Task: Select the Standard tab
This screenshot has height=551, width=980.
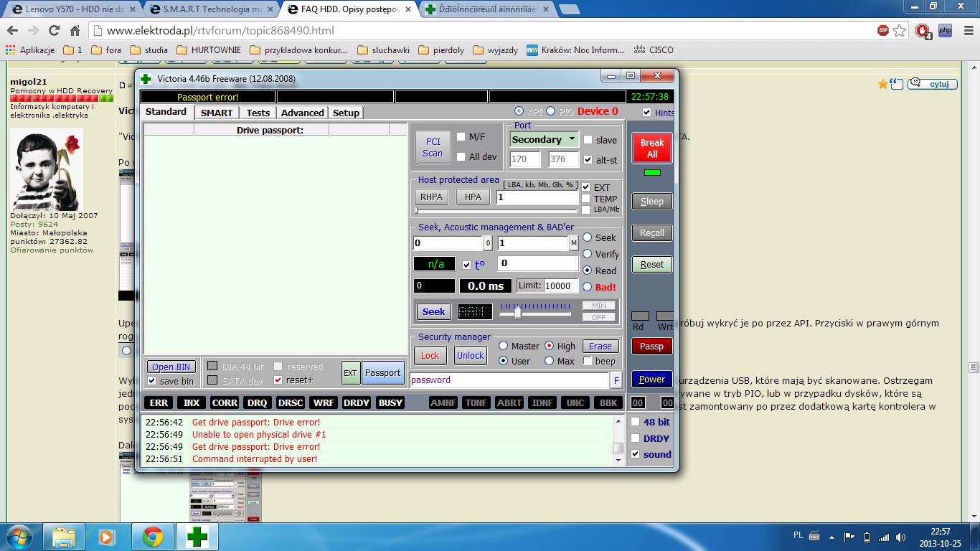Action: [x=166, y=112]
